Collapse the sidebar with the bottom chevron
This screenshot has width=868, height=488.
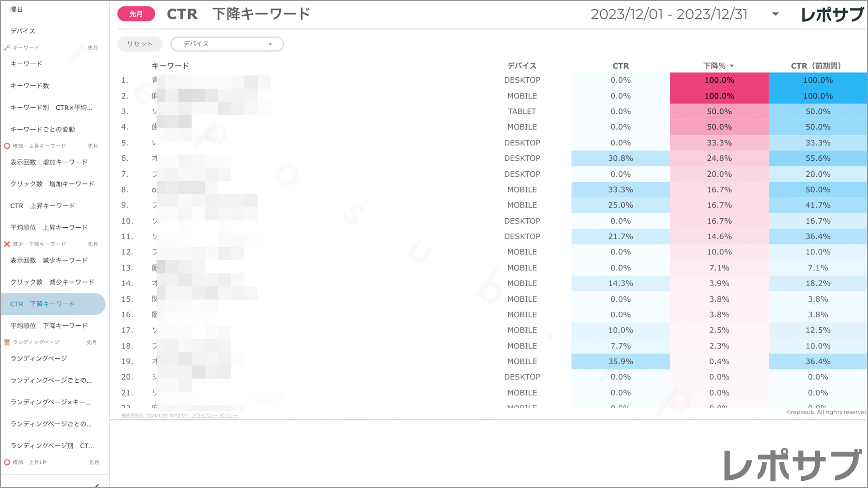point(97,485)
